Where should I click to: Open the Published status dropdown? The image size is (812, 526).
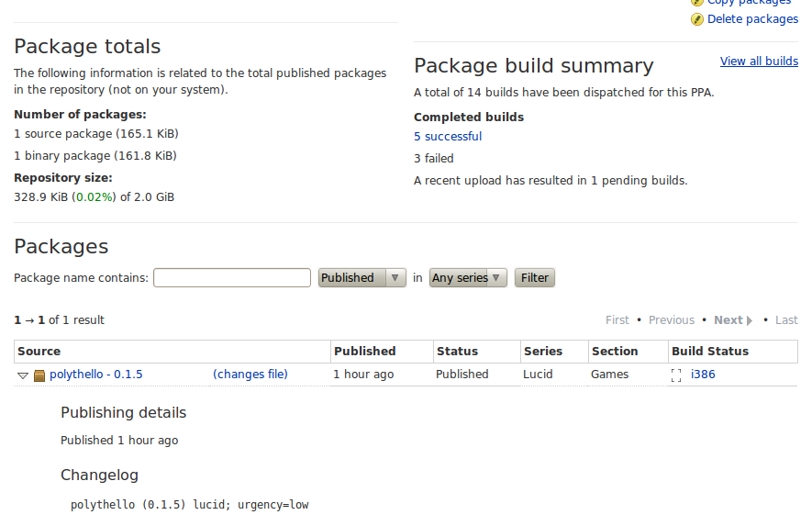tap(362, 278)
